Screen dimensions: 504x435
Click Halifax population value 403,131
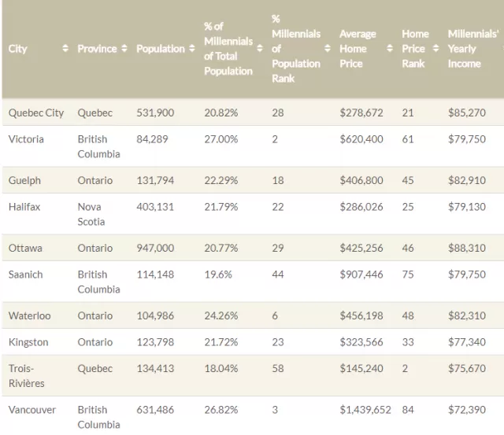pyautogui.click(x=155, y=207)
